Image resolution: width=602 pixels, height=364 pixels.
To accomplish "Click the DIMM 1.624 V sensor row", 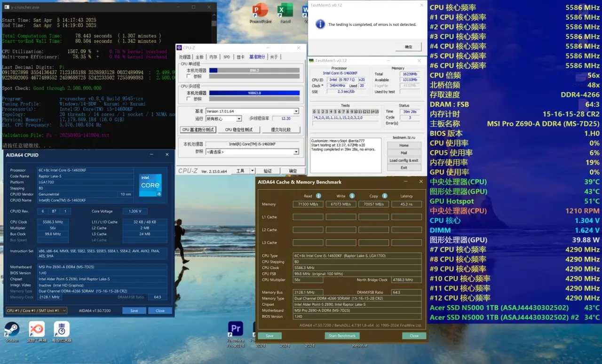I will point(515,230).
